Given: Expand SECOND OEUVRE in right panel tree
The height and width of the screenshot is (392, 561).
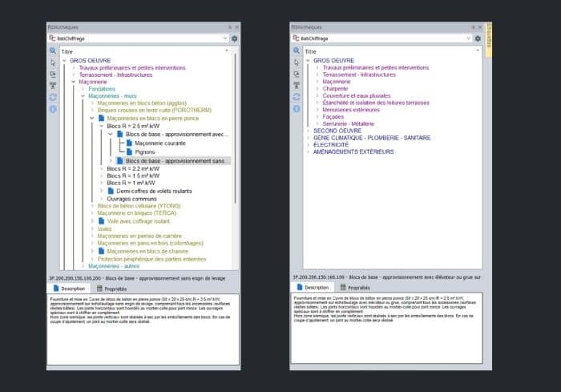Looking at the screenshot, I should pos(308,130).
